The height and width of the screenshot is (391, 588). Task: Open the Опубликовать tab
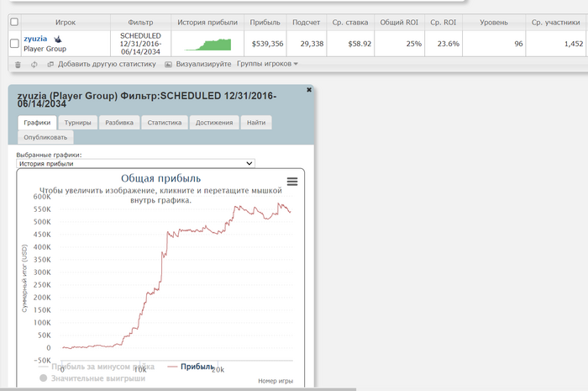point(45,137)
